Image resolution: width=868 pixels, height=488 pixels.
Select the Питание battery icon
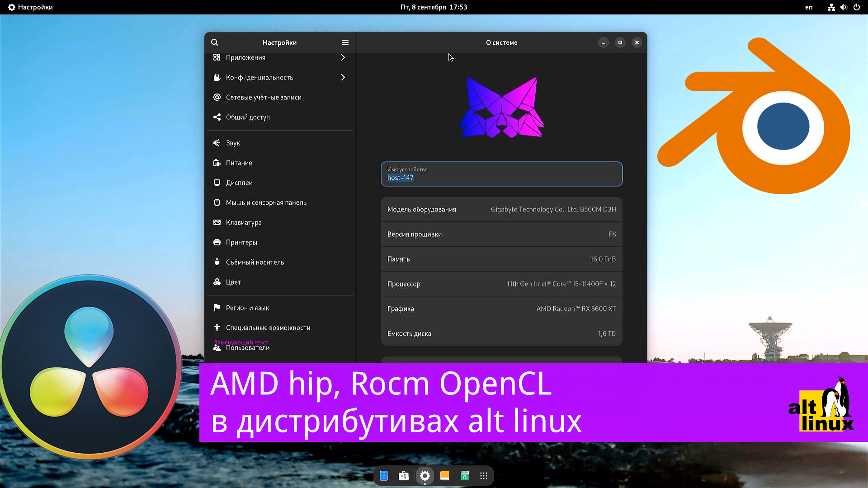coord(217,163)
